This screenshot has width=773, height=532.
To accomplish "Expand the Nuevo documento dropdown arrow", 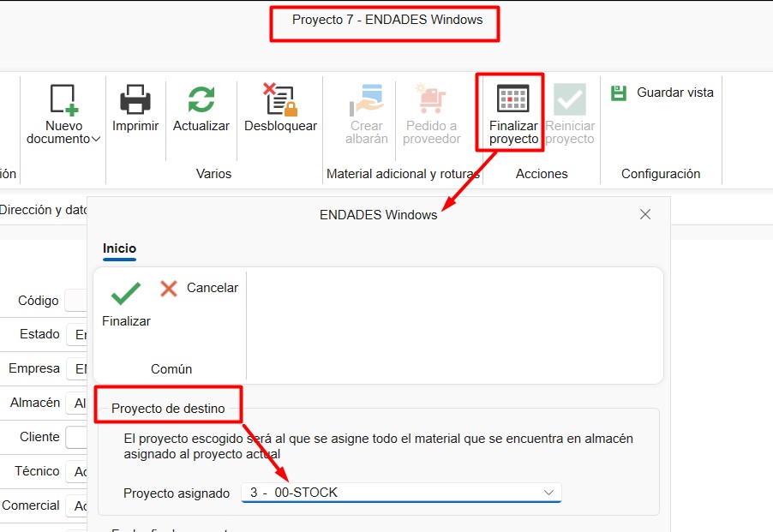I will click(96, 139).
